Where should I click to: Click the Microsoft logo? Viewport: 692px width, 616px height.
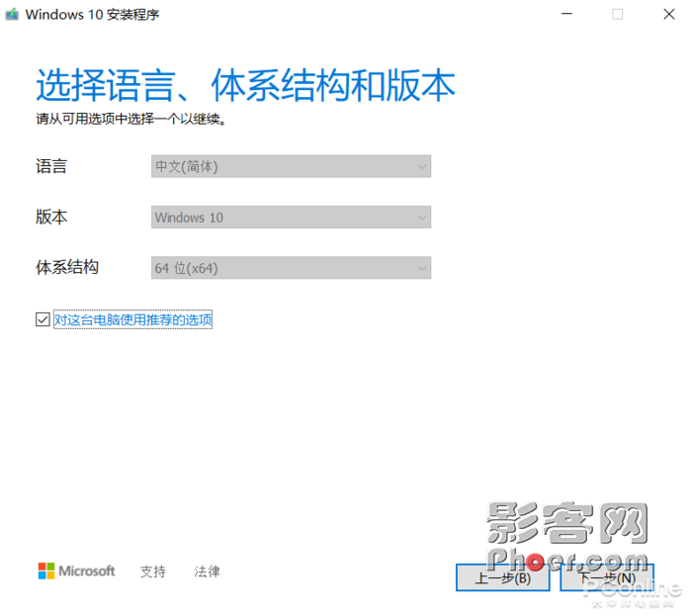coord(76,571)
